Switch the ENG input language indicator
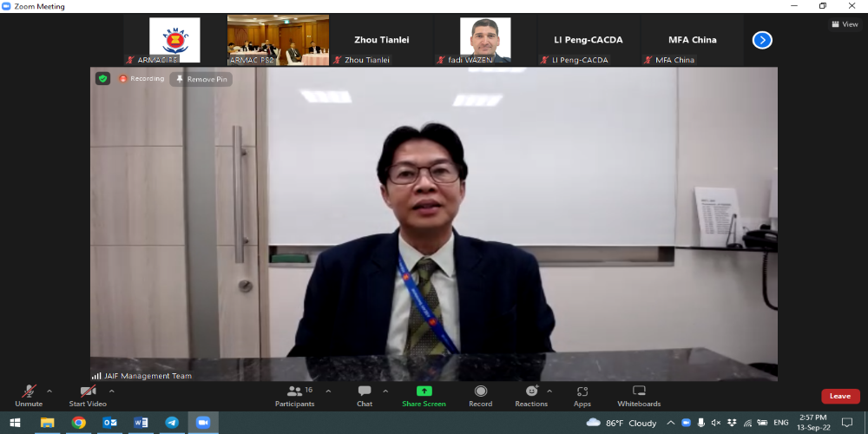 pos(781,423)
